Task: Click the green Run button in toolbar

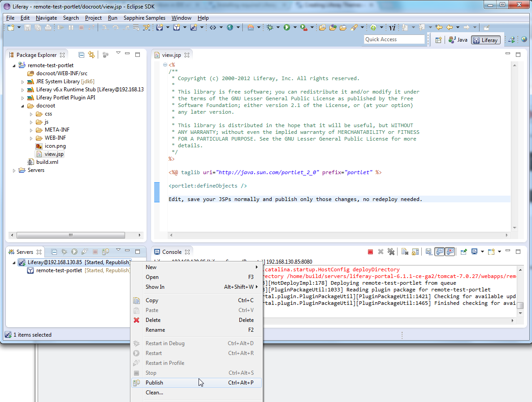Action: pos(287,27)
